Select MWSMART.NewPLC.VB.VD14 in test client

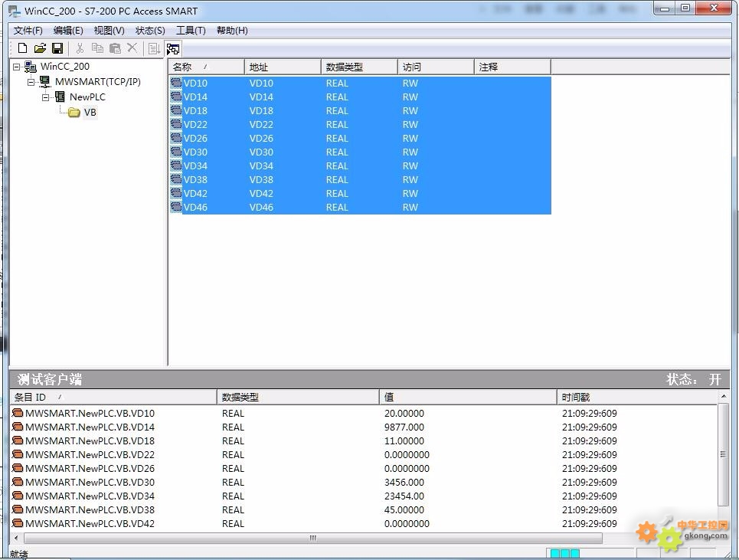click(90, 427)
